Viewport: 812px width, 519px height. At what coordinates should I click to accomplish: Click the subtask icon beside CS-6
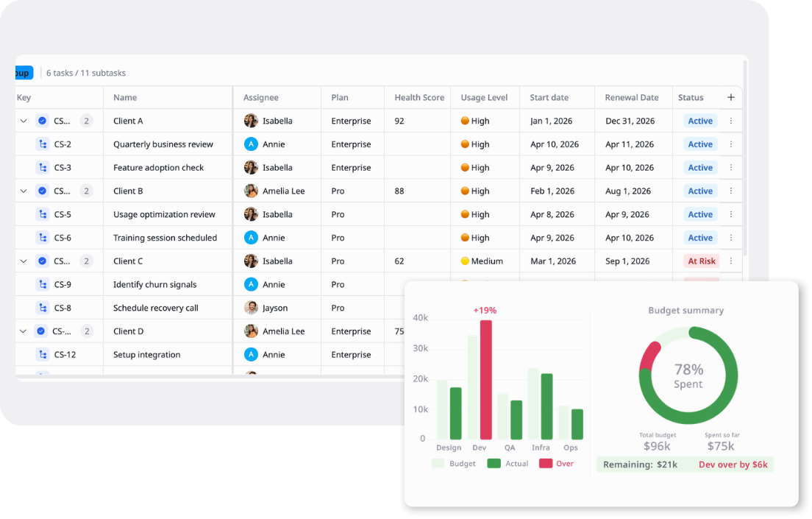coord(43,238)
